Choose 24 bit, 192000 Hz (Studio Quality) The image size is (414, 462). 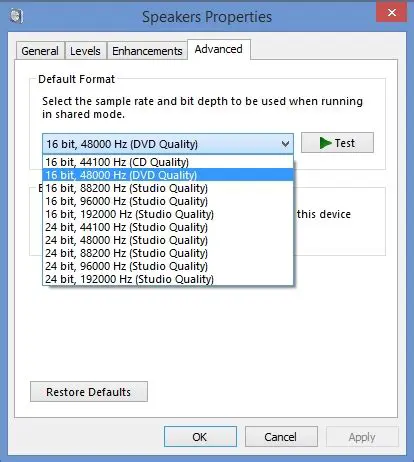[168, 279]
